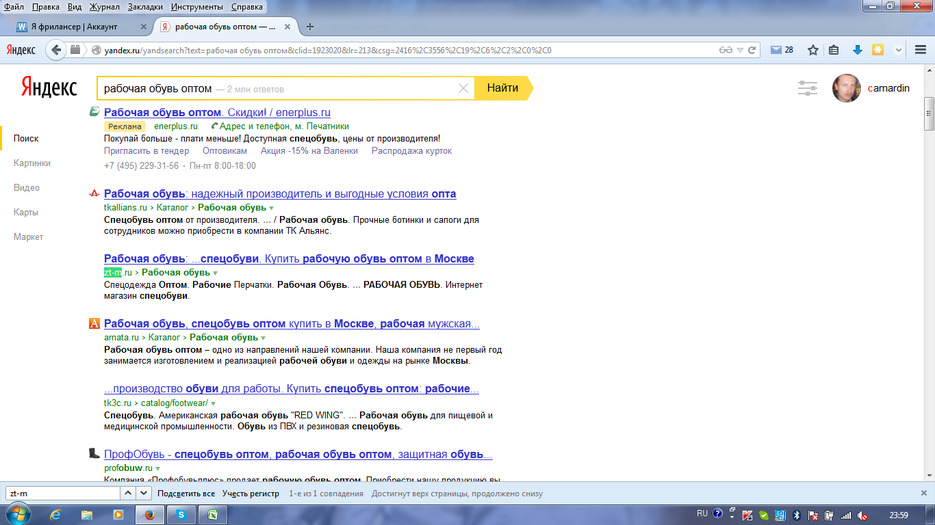Clear the search query with X

pos(463,88)
